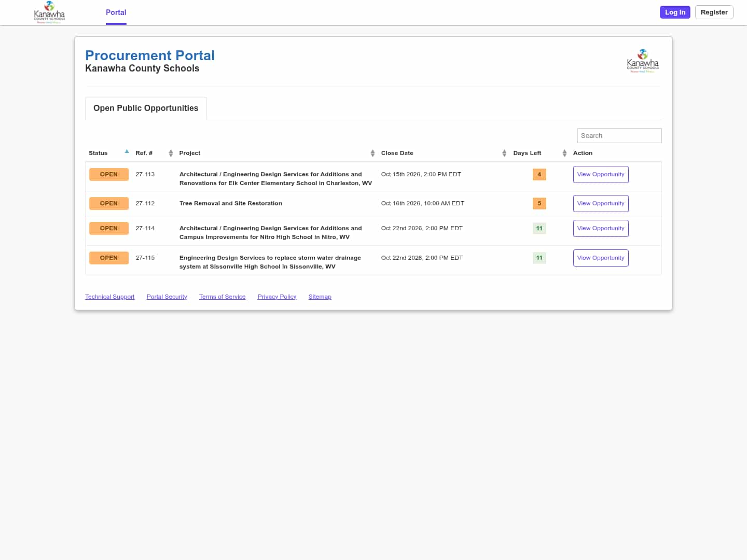Focus the Search input field
This screenshot has width=747, height=560.
coord(619,136)
